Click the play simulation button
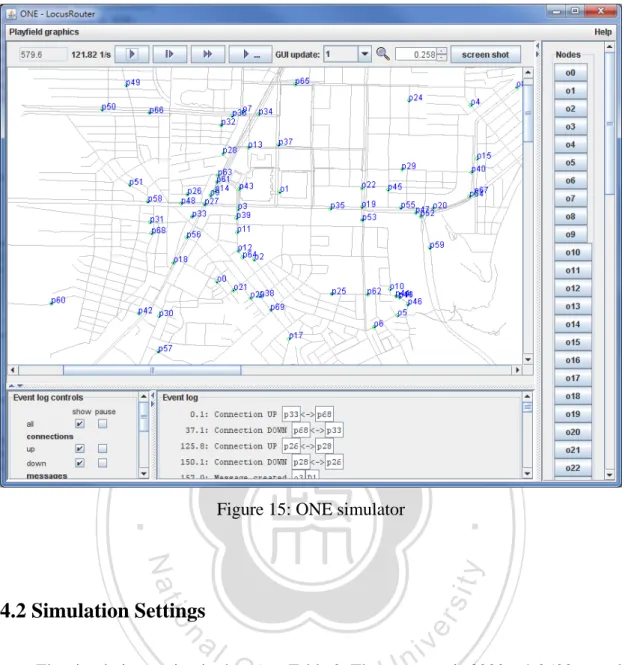 click(x=132, y=54)
